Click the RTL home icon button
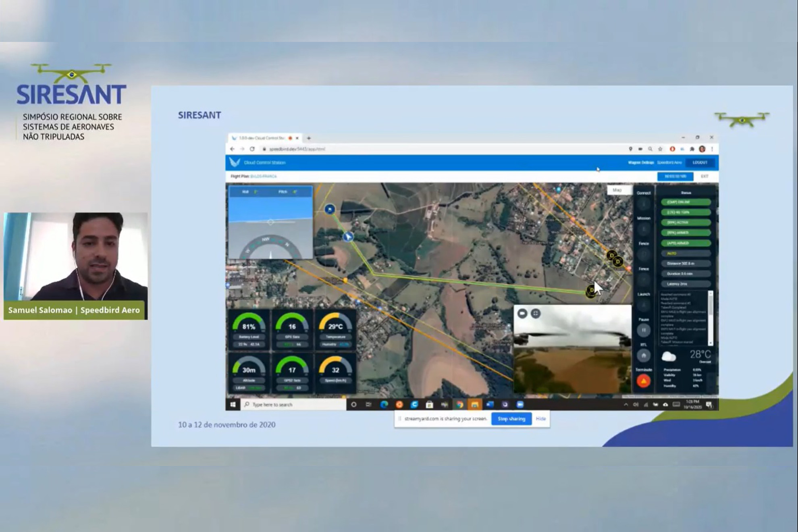 click(644, 355)
